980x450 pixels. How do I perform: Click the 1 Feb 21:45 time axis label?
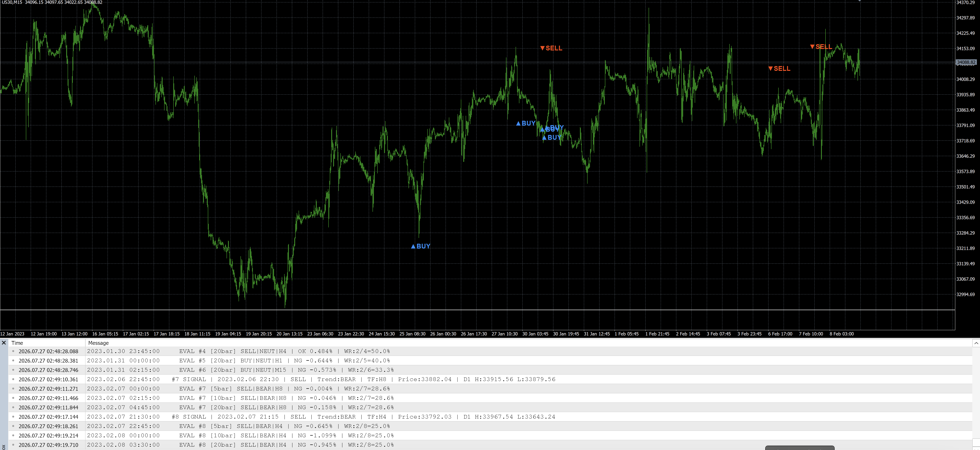pos(657,334)
